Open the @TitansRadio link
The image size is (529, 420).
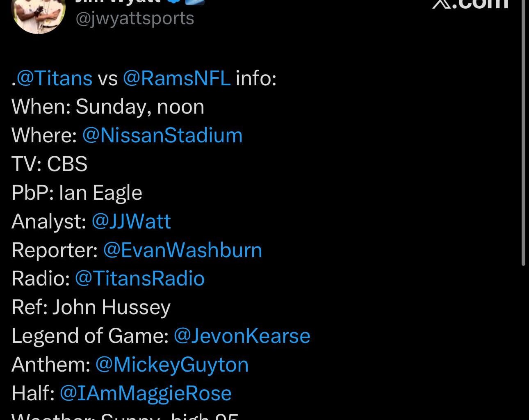(x=139, y=278)
